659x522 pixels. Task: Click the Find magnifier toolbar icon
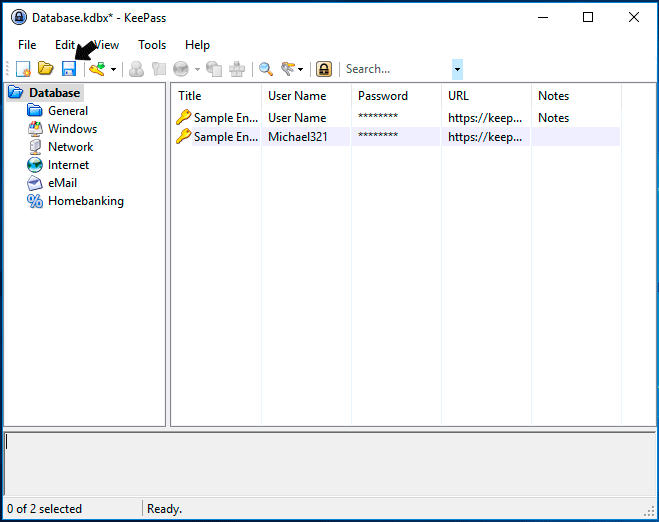[266, 69]
